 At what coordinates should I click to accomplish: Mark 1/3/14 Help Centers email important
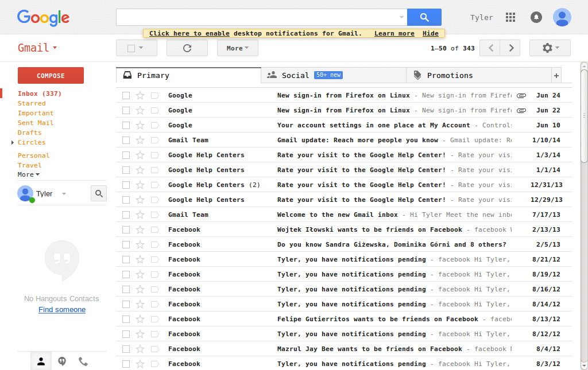[154, 155]
